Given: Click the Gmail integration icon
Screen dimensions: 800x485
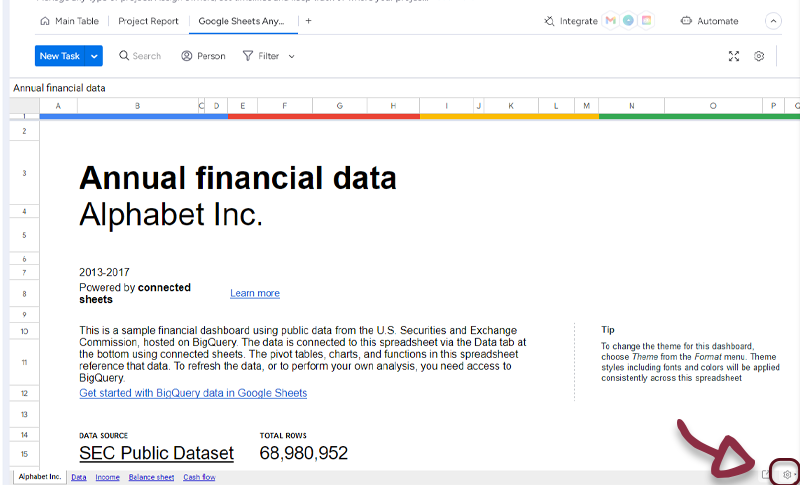Looking at the screenshot, I should coord(612,21).
